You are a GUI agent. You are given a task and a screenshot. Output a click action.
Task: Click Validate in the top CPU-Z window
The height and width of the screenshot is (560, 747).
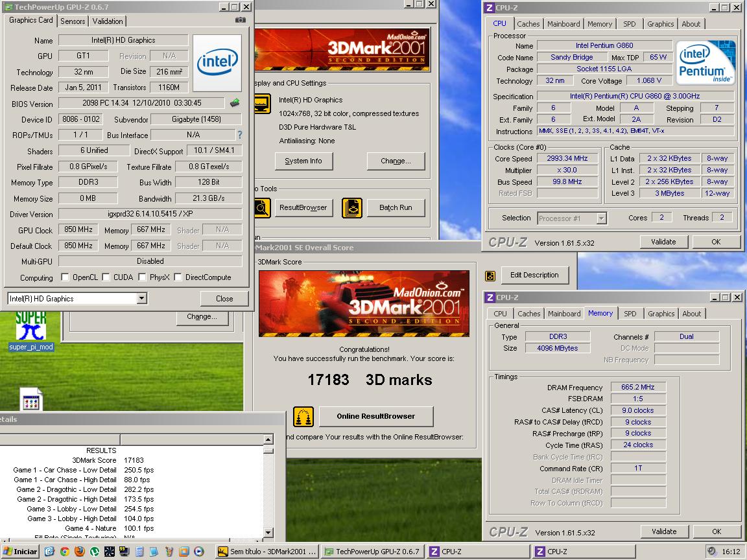coord(663,242)
